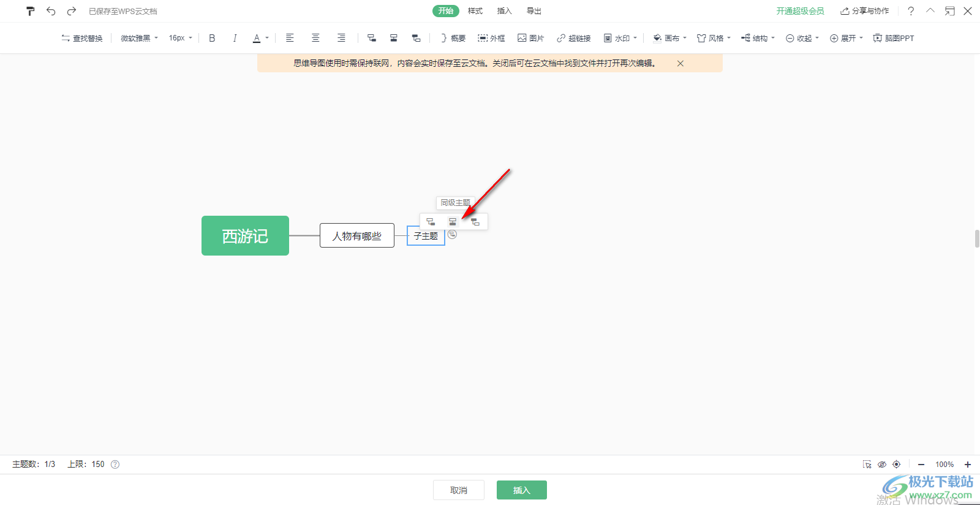Toggle the area selection tool

[x=867, y=465]
